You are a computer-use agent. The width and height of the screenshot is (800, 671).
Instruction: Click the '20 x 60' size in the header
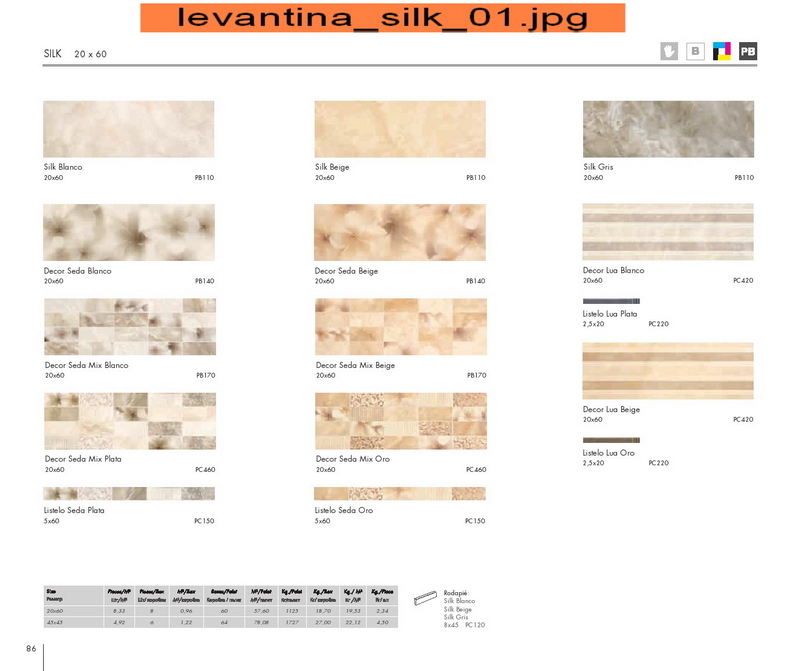[x=90, y=54]
